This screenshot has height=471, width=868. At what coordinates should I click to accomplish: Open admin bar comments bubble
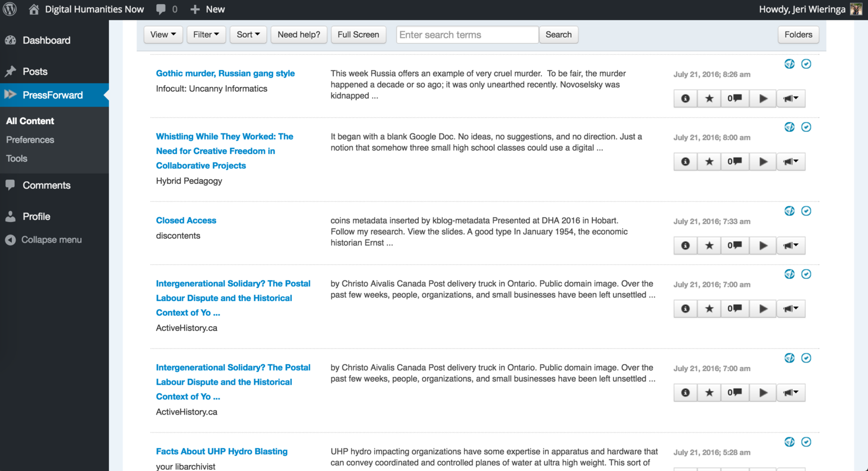click(x=167, y=9)
